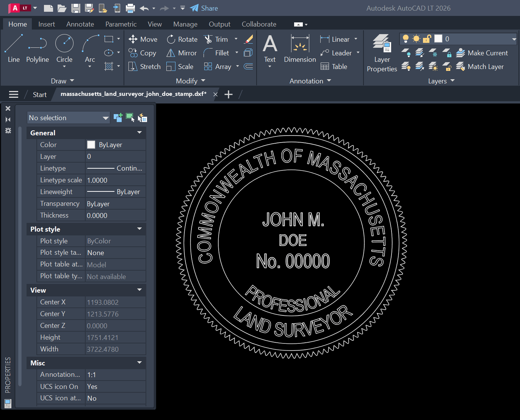Screen dimensions: 520x420
Task: Click the Undo arrow
Action: (x=144, y=8)
